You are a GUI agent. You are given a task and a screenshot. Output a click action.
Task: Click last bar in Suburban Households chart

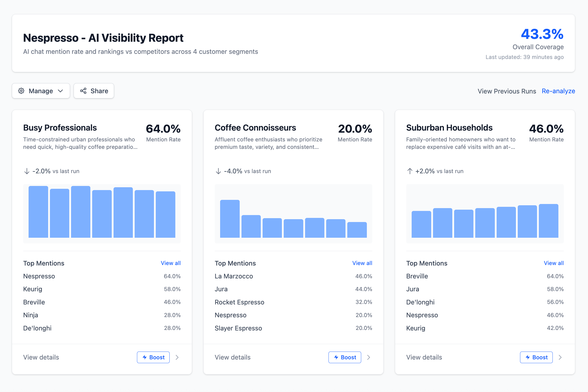[548, 221]
